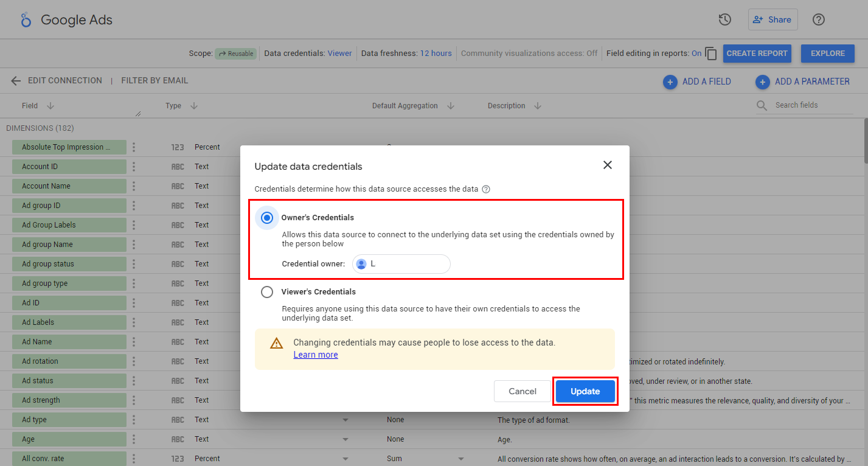Click the back arrow beside Edit Connection

tap(16, 81)
